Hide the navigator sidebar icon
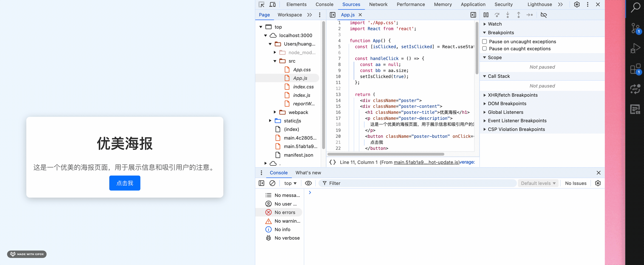 click(x=332, y=15)
